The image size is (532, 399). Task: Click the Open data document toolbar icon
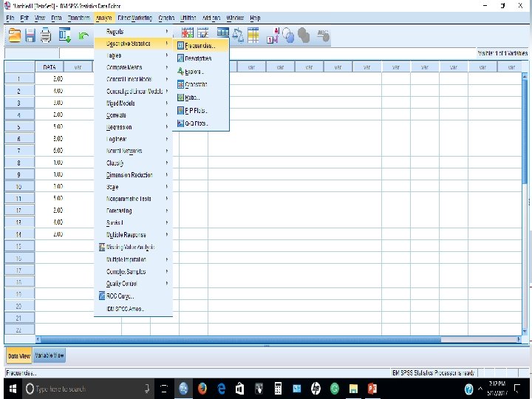[x=14, y=35]
